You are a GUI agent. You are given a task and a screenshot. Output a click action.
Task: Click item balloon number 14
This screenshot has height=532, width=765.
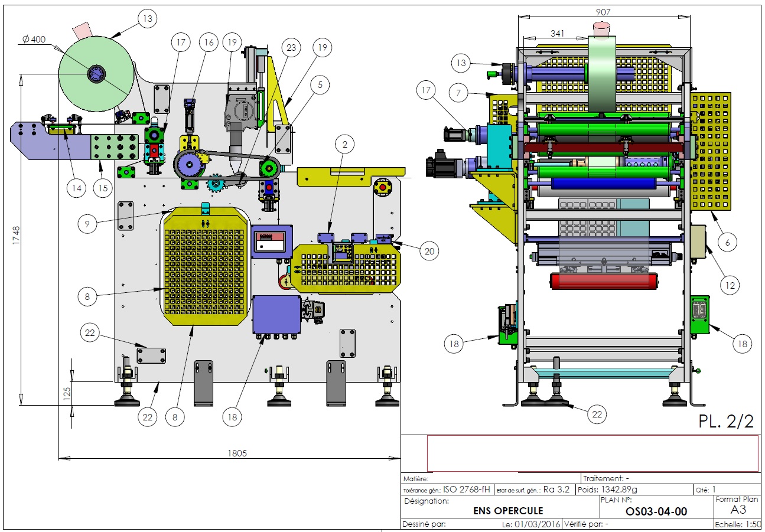(76, 188)
